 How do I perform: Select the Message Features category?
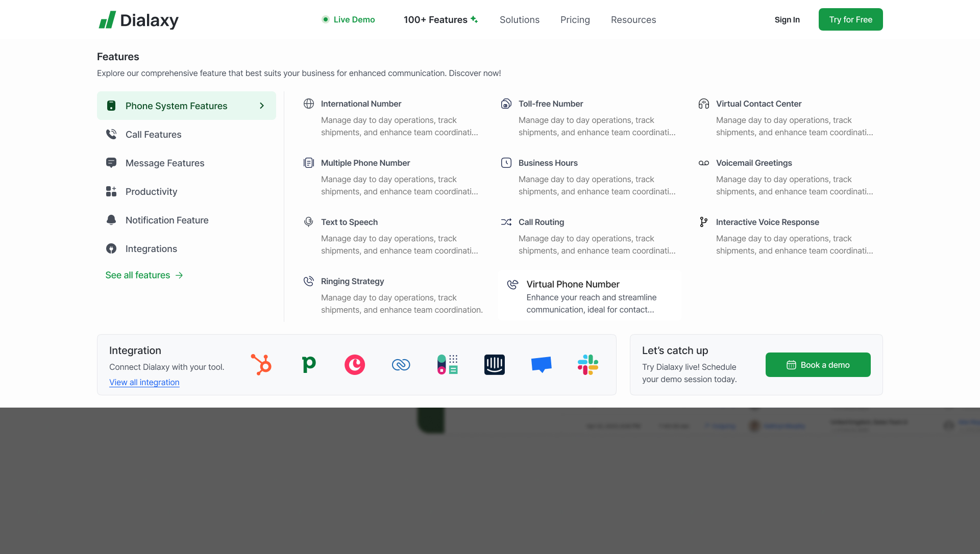(x=186, y=163)
